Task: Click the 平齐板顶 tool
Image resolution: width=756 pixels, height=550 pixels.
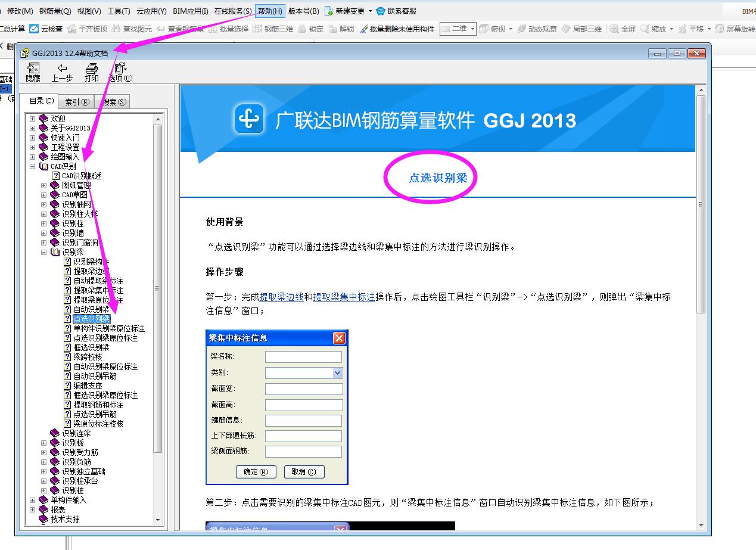Action: [x=87, y=29]
